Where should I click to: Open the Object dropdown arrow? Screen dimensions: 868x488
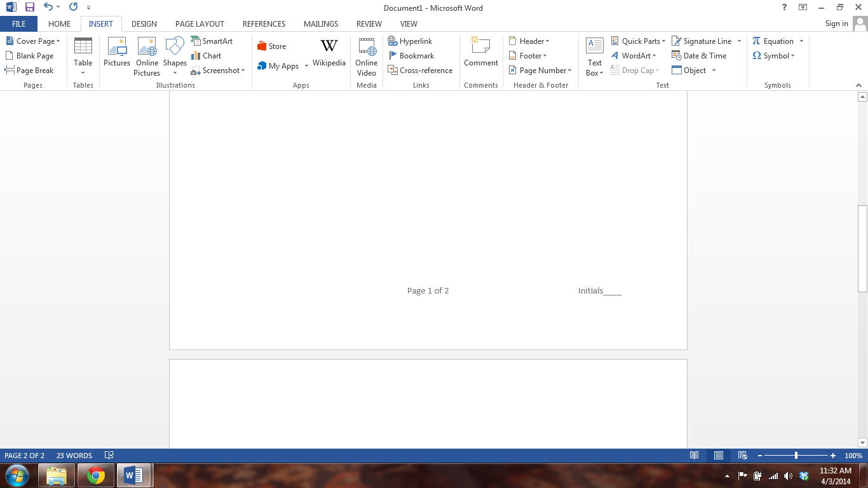click(x=714, y=71)
